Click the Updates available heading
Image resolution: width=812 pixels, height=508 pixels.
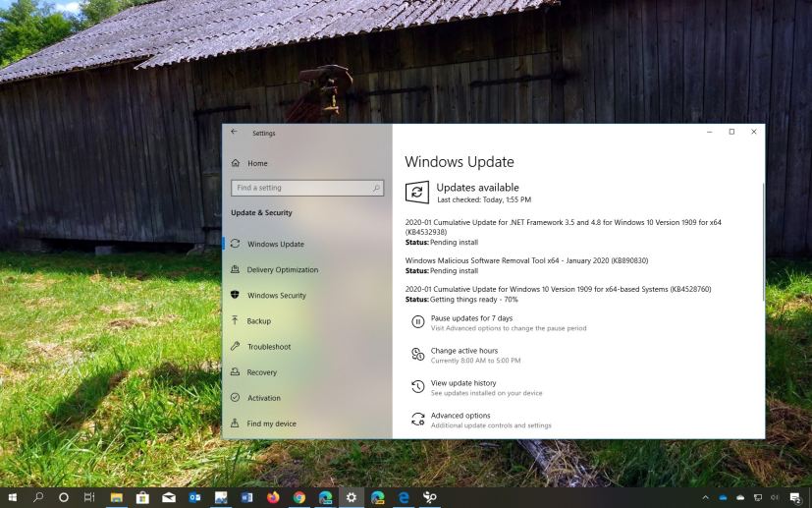pos(477,187)
